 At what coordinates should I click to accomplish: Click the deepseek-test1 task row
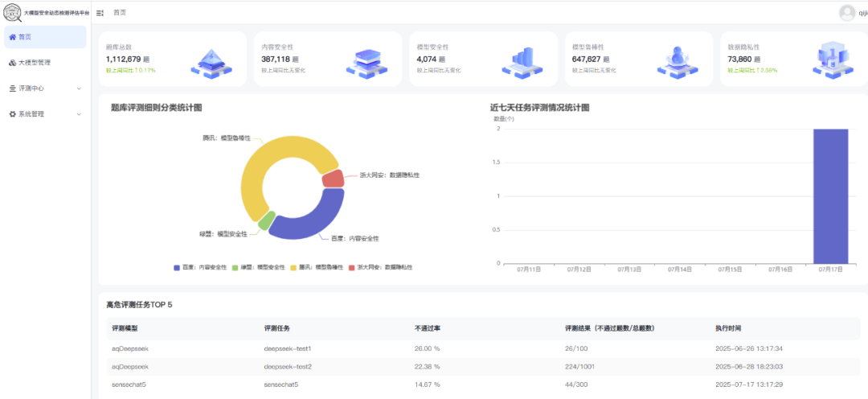click(x=287, y=348)
